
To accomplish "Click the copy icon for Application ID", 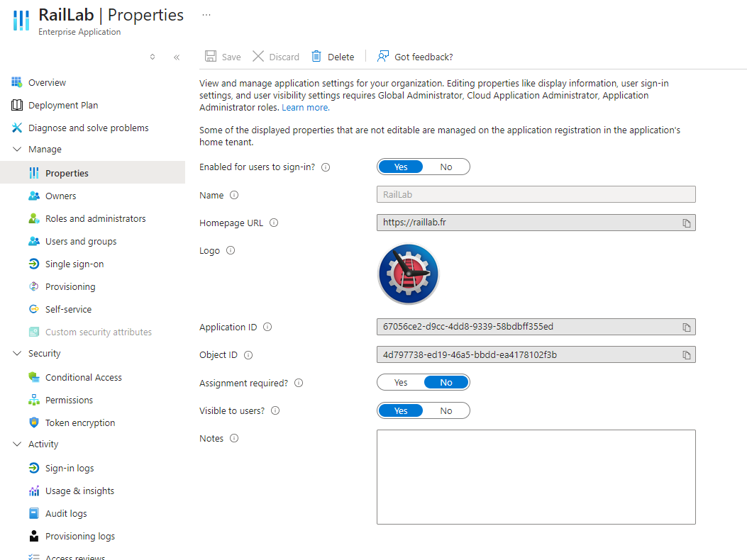I will click(686, 327).
